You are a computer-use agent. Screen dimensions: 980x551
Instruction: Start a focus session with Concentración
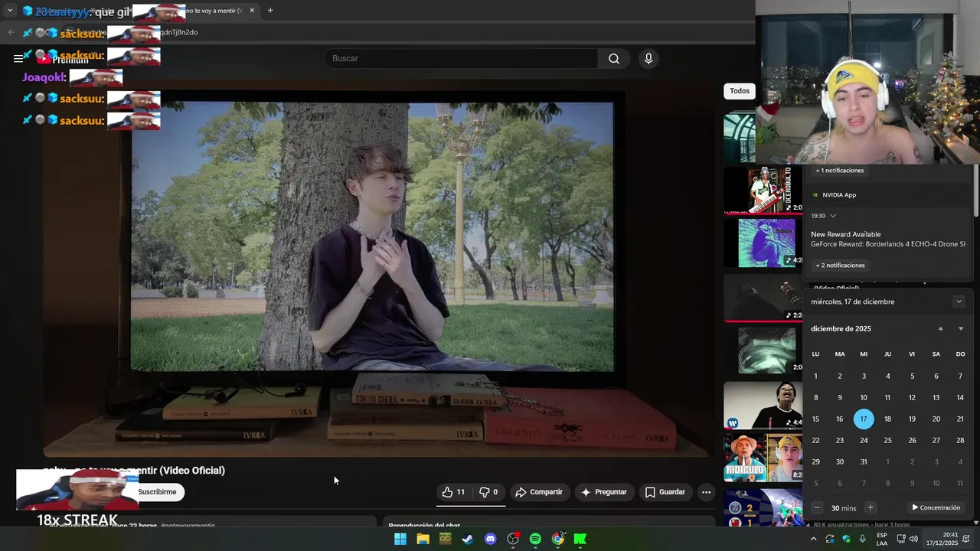pos(936,507)
